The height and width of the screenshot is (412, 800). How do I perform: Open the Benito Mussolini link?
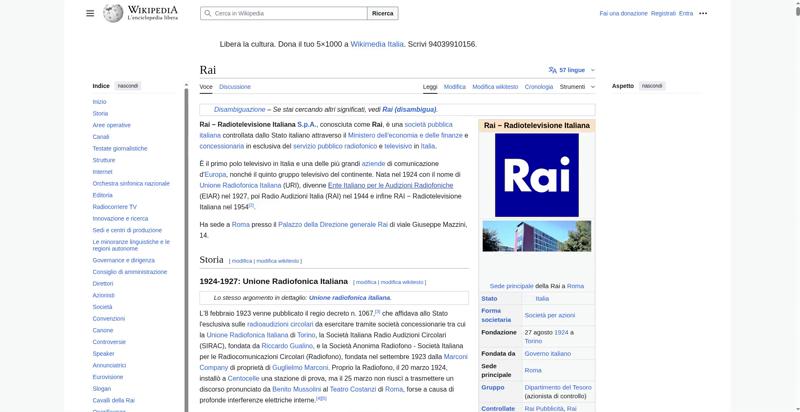point(296,389)
